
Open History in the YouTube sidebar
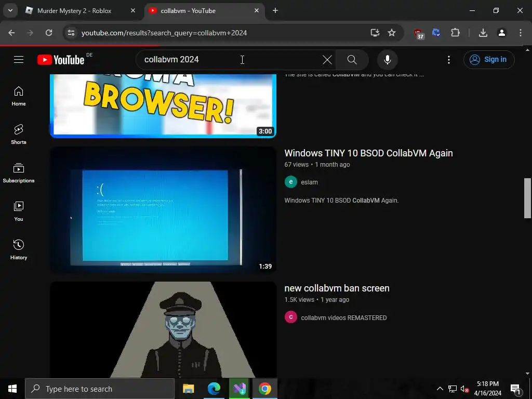point(19,250)
